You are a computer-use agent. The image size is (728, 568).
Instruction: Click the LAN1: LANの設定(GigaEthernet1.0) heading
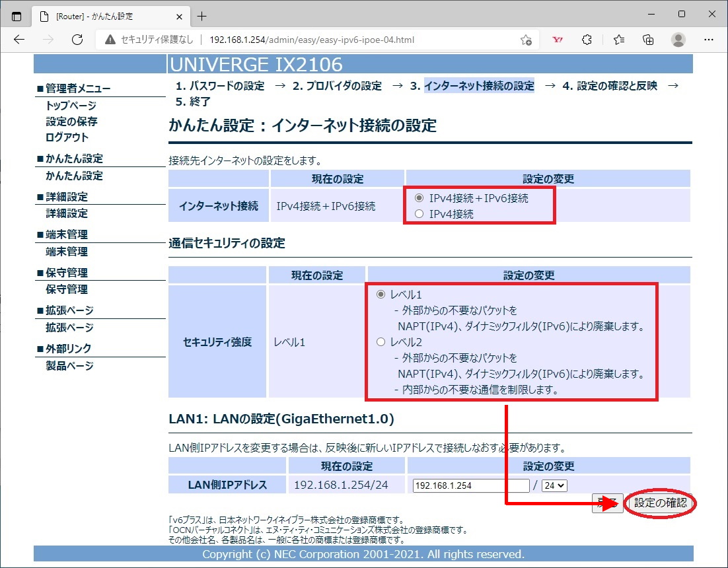pyautogui.click(x=281, y=419)
